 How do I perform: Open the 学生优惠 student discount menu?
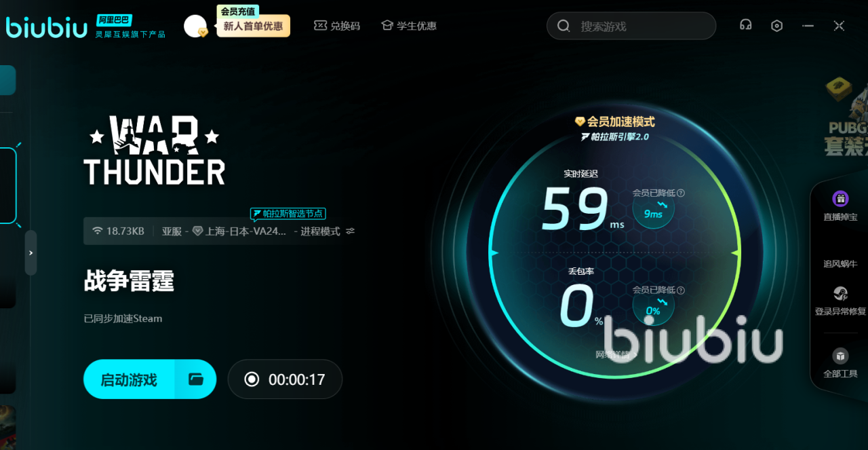pyautogui.click(x=409, y=26)
